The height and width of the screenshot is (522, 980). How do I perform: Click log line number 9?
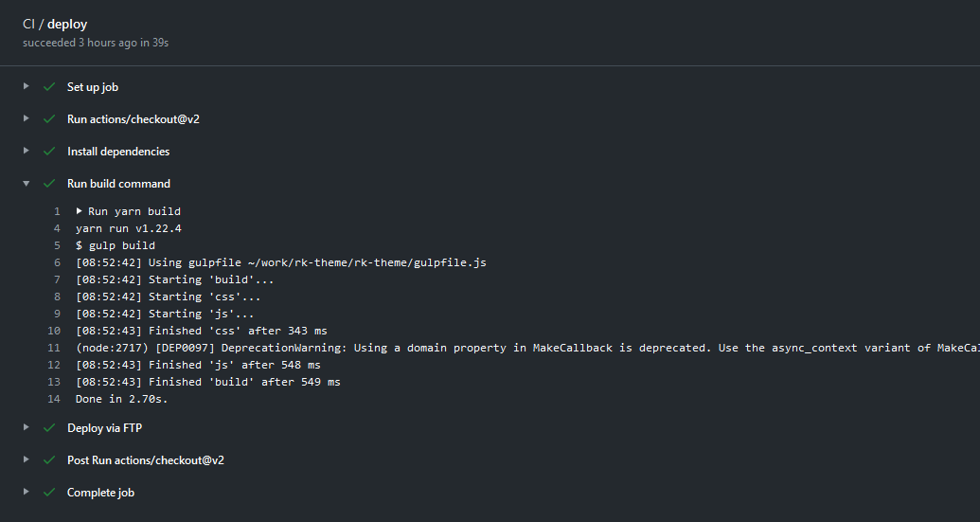(57, 314)
